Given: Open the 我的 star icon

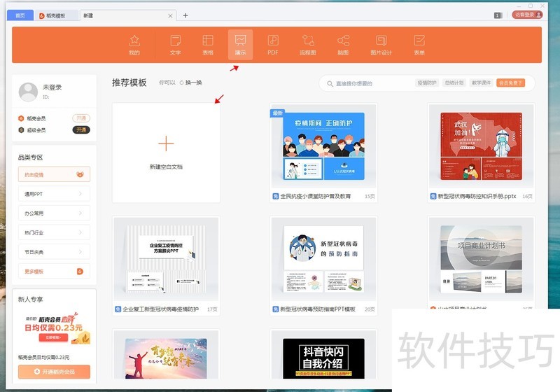Looking at the screenshot, I should pyautogui.click(x=134, y=41).
